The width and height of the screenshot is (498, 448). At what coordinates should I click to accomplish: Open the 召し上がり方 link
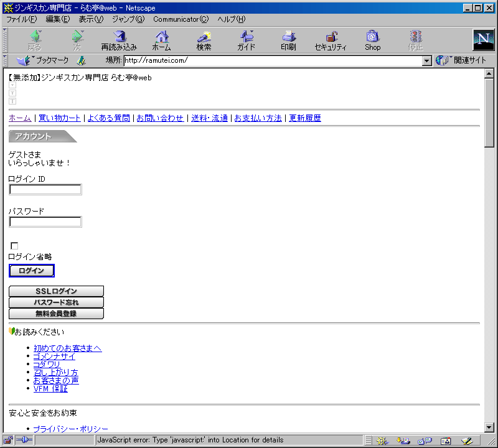coord(56,373)
